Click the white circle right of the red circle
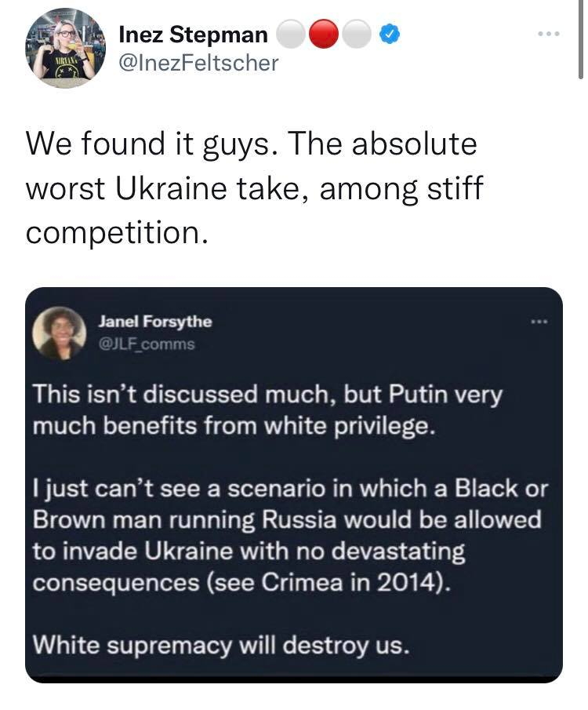The height and width of the screenshot is (710, 588). tap(358, 35)
